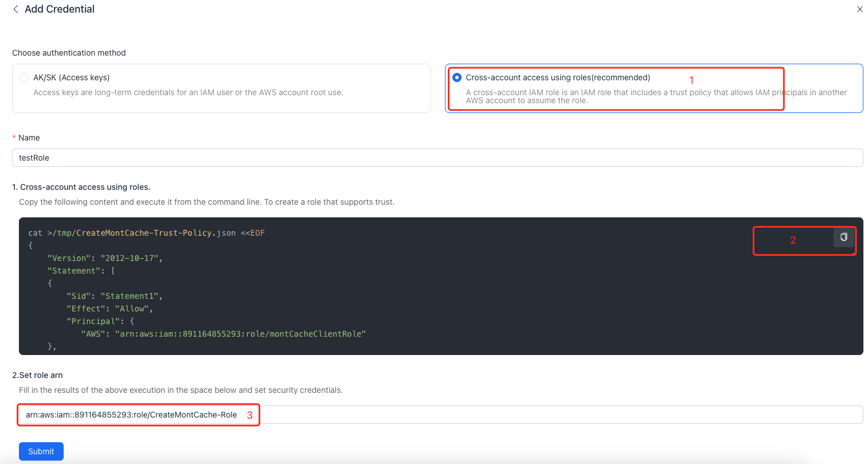
Task: Click the cross-account IAM role description text
Action: coord(656,96)
